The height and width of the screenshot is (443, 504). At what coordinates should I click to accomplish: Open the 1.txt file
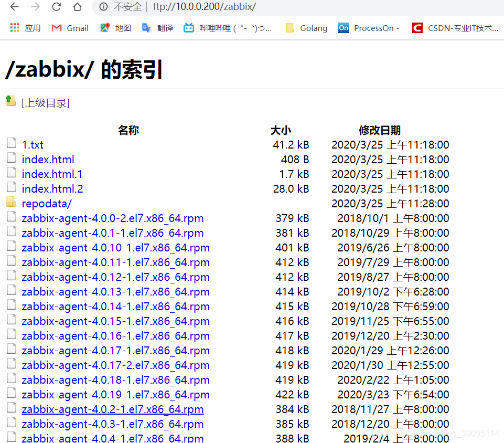[33, 144]
